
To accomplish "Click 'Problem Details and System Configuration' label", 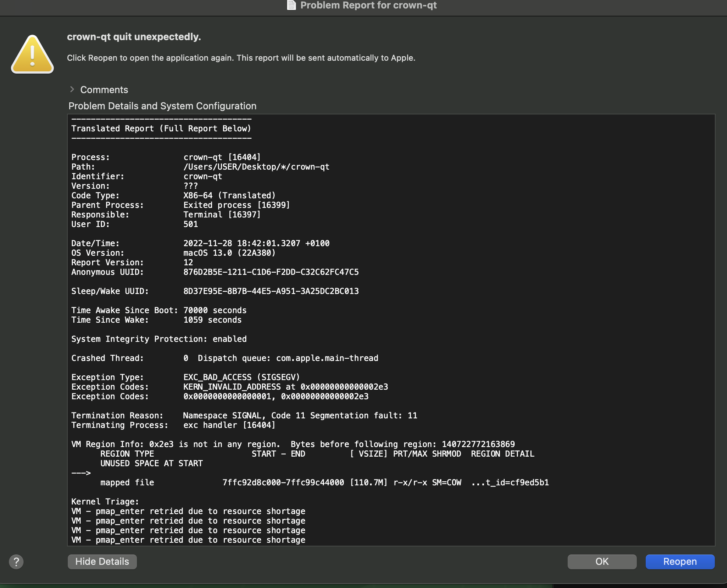I will (162, 106).
